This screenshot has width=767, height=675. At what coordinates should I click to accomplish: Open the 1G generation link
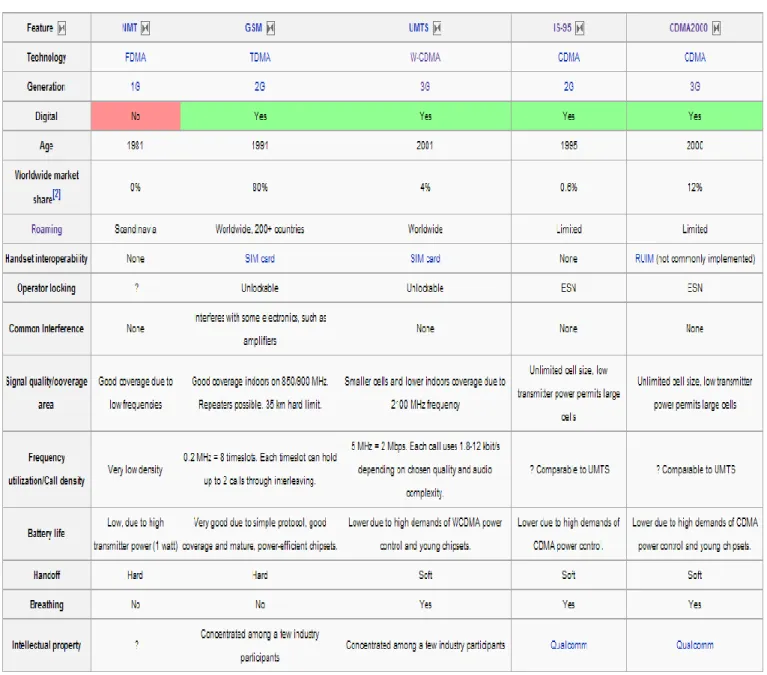[x=135, y=87]
